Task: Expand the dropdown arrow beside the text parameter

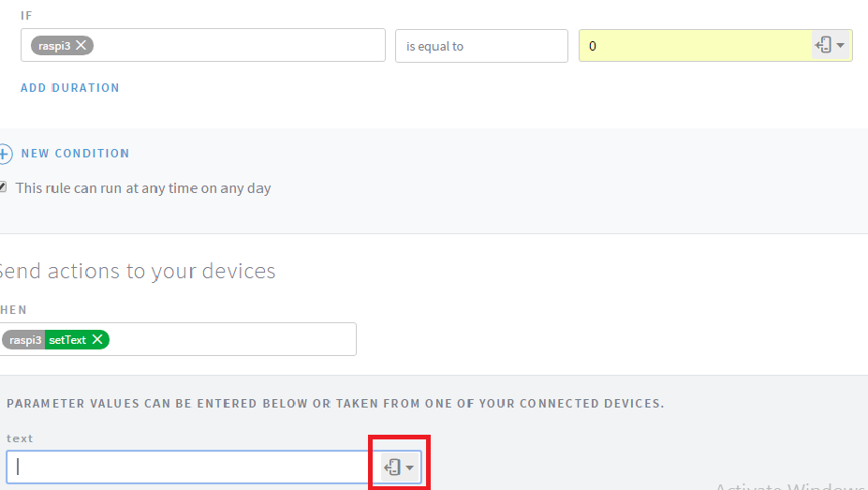Action: pyautogui.click(x=410, y=468)
